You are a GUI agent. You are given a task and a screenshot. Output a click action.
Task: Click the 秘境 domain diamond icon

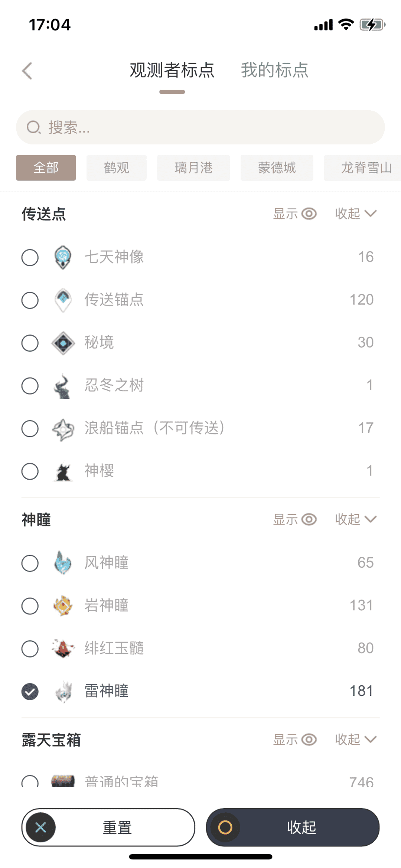click(x=63, y=343)
